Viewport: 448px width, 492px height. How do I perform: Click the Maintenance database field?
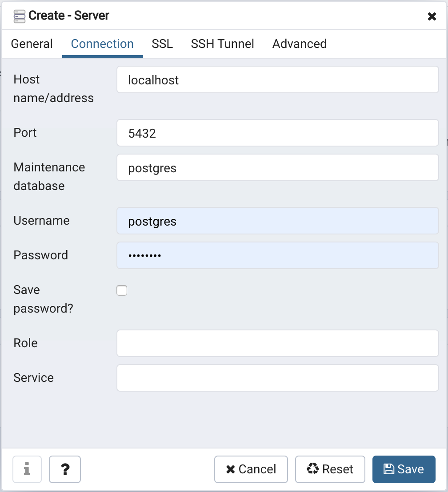coord(277,168)
